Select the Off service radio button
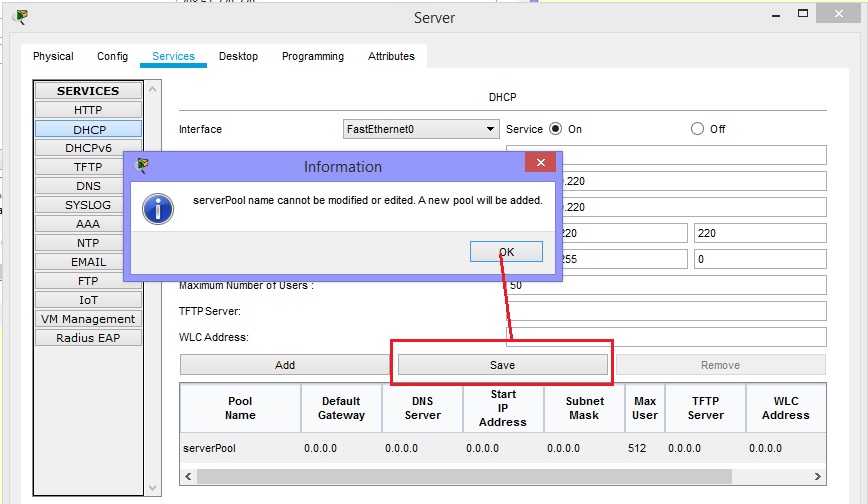The width and height of the screenshot is (868, 504). click(697, 129)
